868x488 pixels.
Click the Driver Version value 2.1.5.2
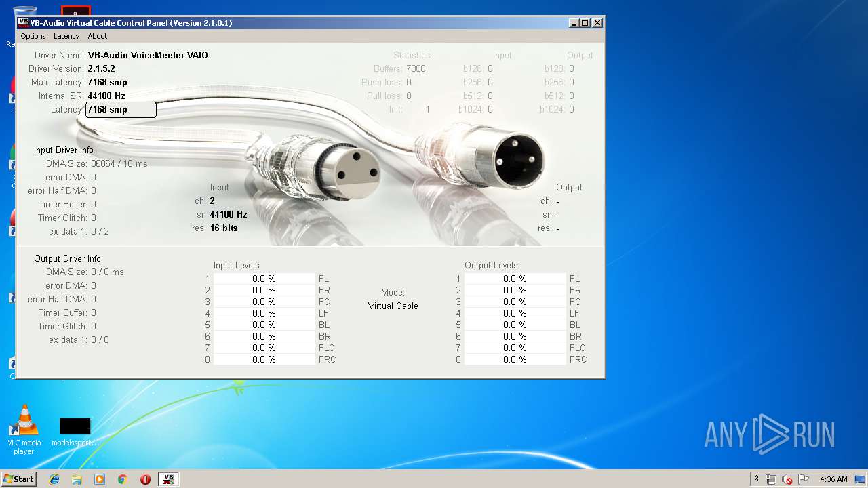pyautogui.click(x=101, y=68)
